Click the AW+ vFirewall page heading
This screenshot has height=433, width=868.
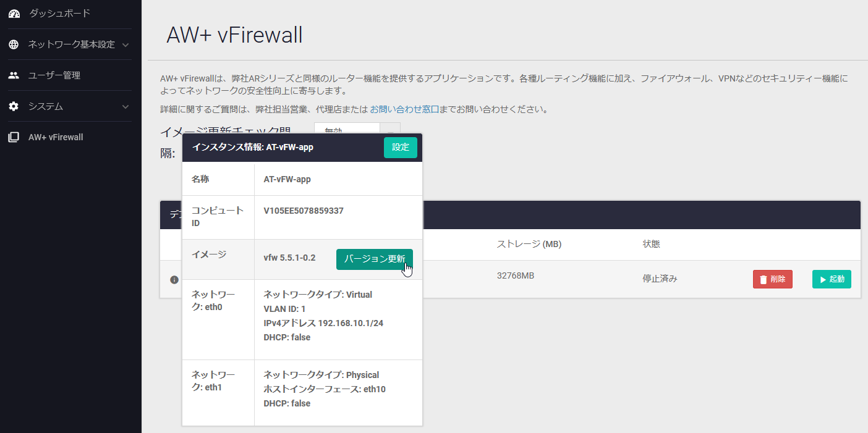(x=234, y=35)
